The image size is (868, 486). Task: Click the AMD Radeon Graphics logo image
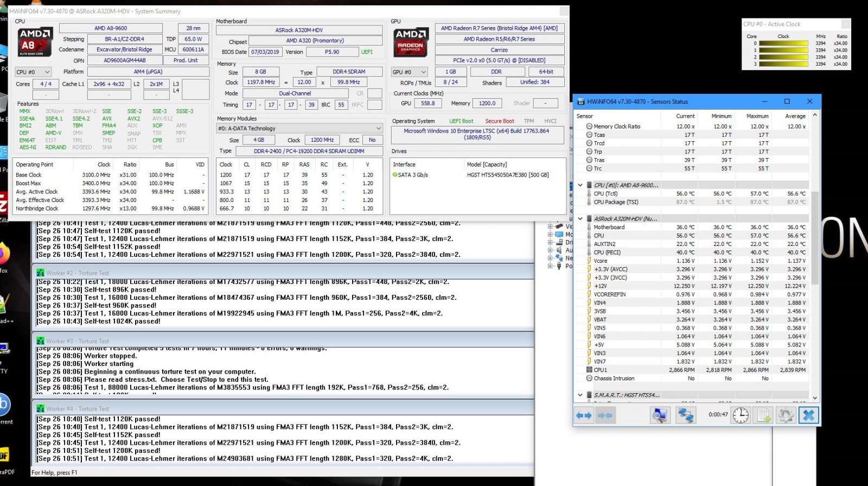coord(411,42)
